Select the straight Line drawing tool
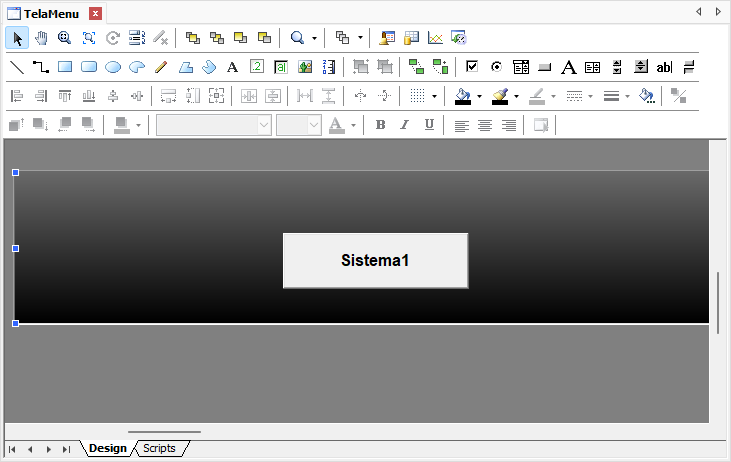Image resolution: width=731 pixels, height=462 pixels. point(17,67)
